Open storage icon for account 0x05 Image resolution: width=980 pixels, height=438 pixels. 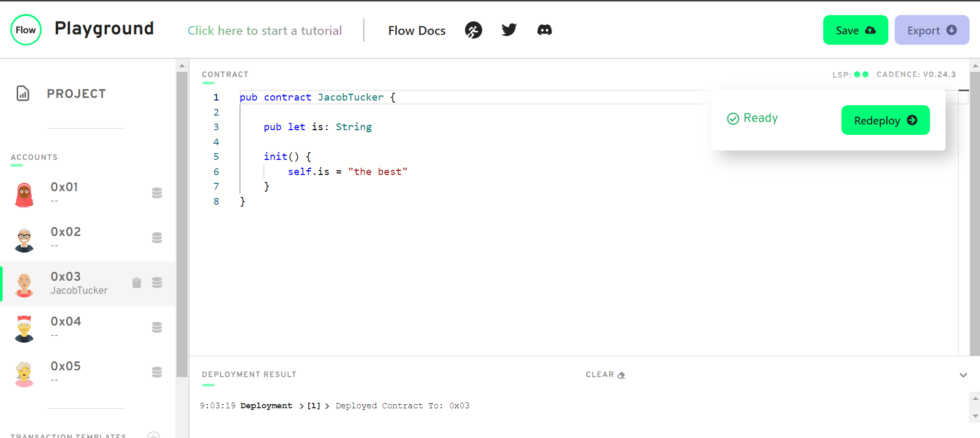157,372
